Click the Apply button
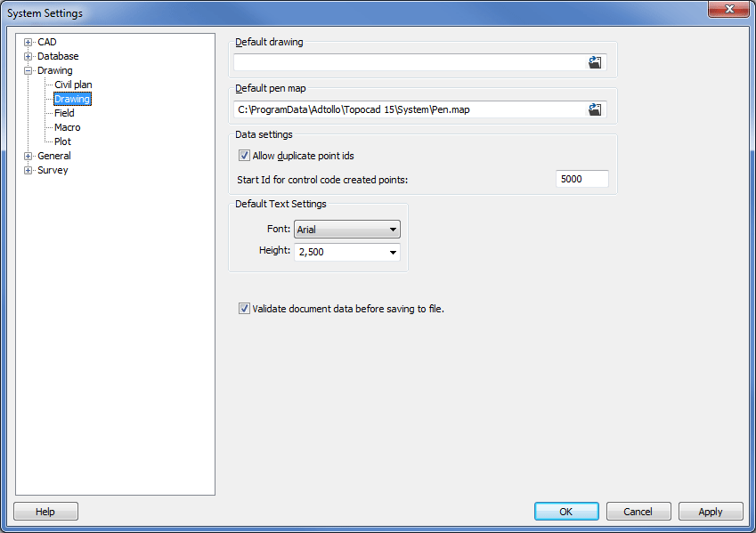Viewport: 756px width, 533px height. pos(710,512)
